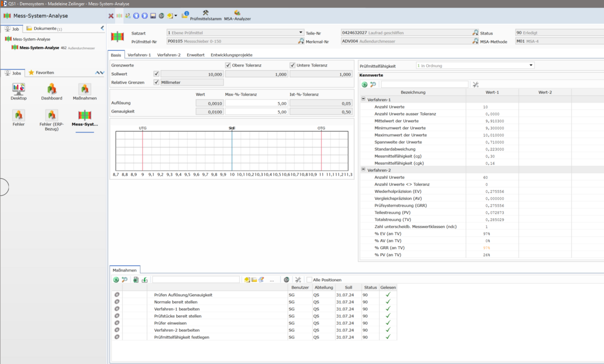Click the Bezeichnung column header
604x364 pixels.
tap(413, 92)
